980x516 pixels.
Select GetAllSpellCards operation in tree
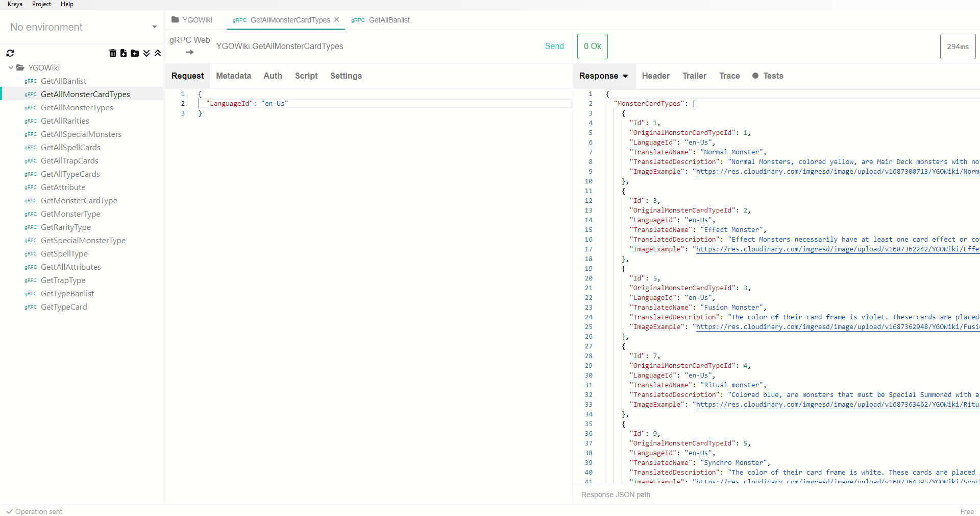click(70, 147)
